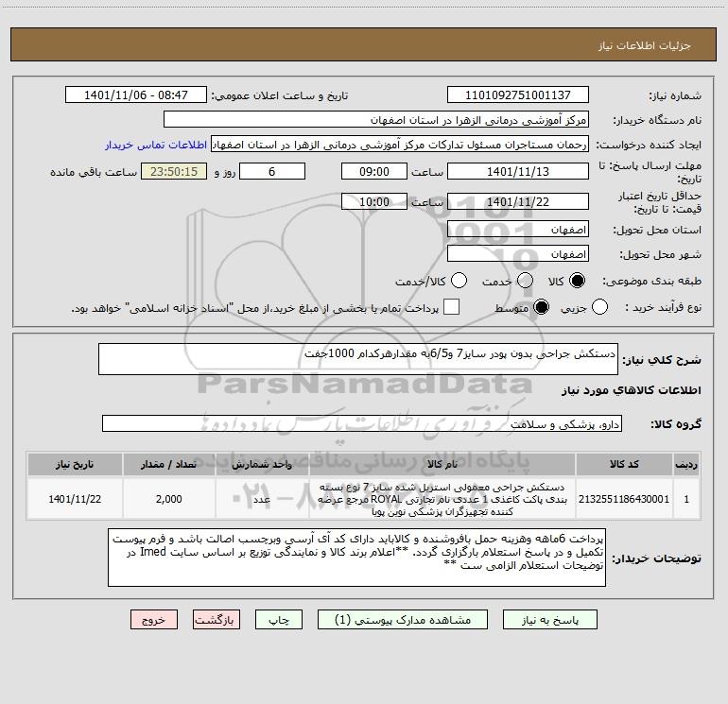
Task: Click the quantity cell 2,000
Action: [169, 499]
